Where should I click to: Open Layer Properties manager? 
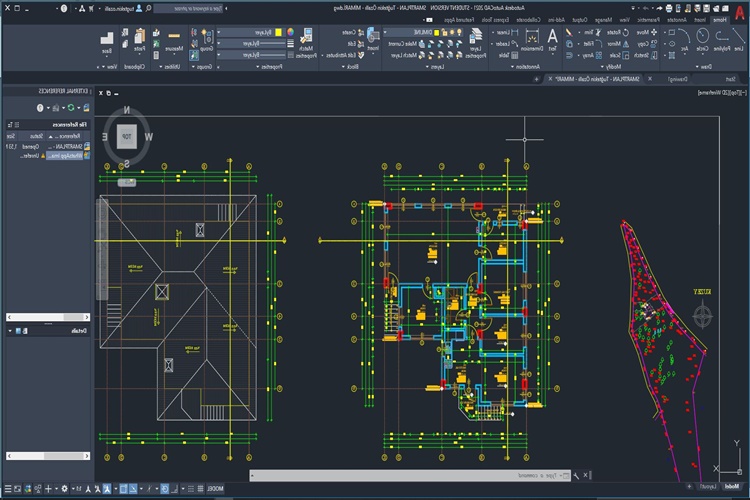(475, 42)
